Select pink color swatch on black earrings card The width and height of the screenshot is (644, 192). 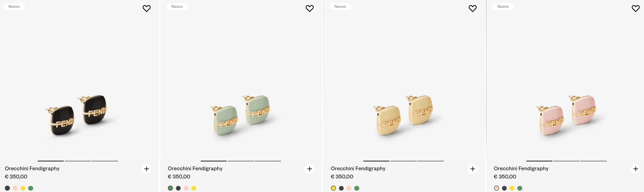tap(15, 188)
